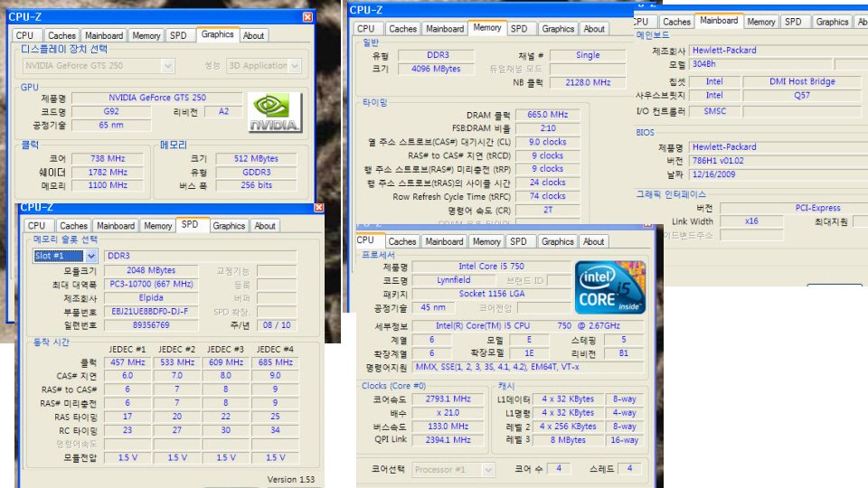
Task: Open Memory tab in Graphics window
Action: tap(146, 35)
